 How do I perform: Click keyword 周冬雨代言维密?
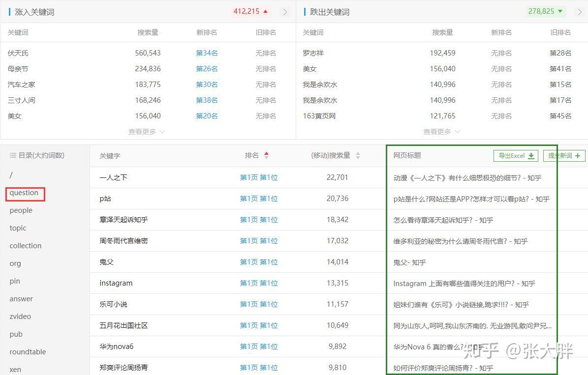(124, 241)
